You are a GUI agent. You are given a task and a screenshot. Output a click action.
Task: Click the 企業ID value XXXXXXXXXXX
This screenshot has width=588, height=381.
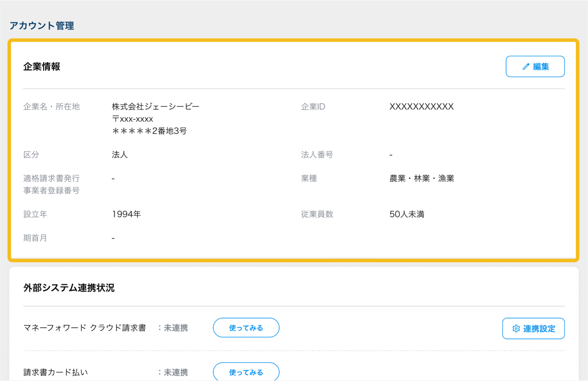pyautogui.click(x=421, y=107)
